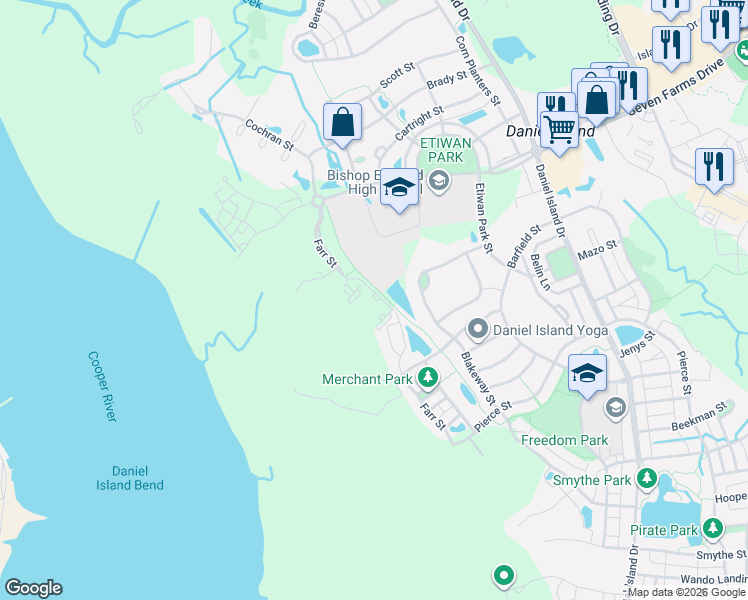Select the green circular pin near the map's bottom edge
The width and height of the screenshot is (748, 600).
click(x=503, y=575)
